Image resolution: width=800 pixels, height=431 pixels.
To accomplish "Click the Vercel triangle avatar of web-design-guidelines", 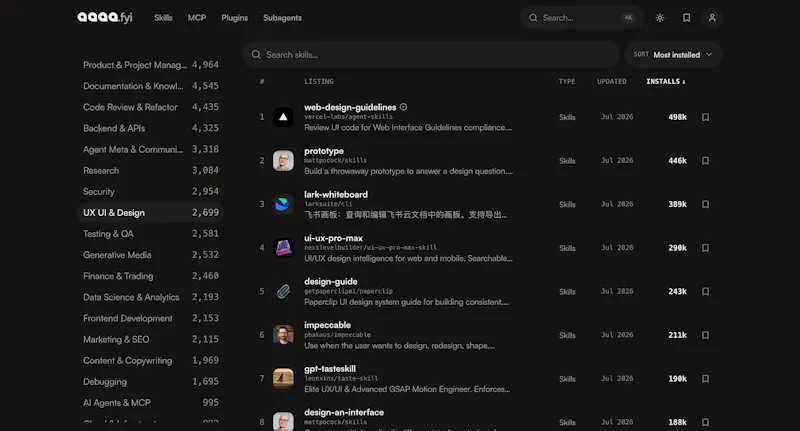I will [x=283, y=117].
